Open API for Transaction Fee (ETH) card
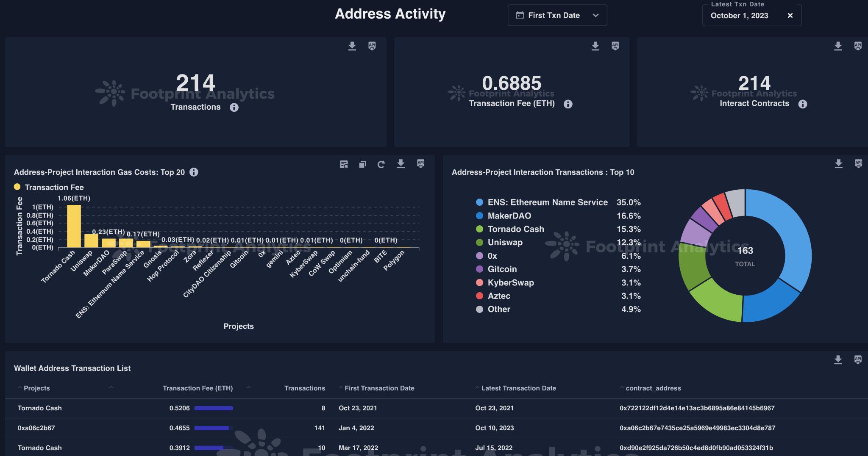This screenshot has width=868, height=456. (615, 46)
